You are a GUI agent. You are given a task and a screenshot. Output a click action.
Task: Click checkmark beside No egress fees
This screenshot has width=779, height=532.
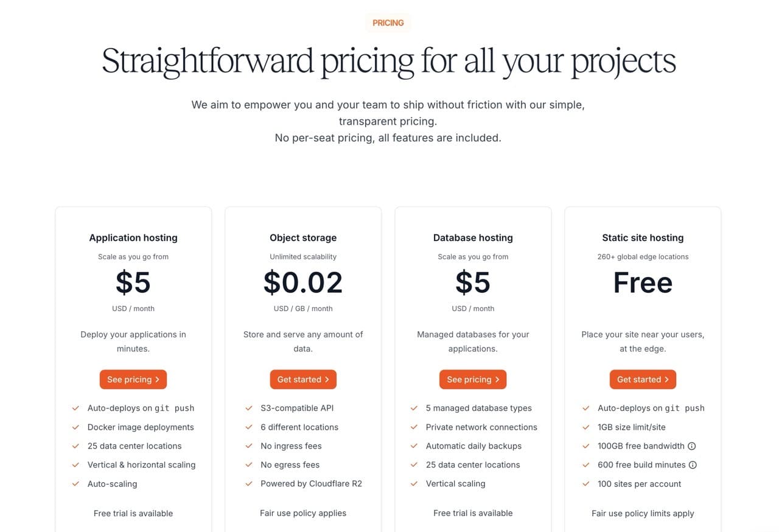249,465
